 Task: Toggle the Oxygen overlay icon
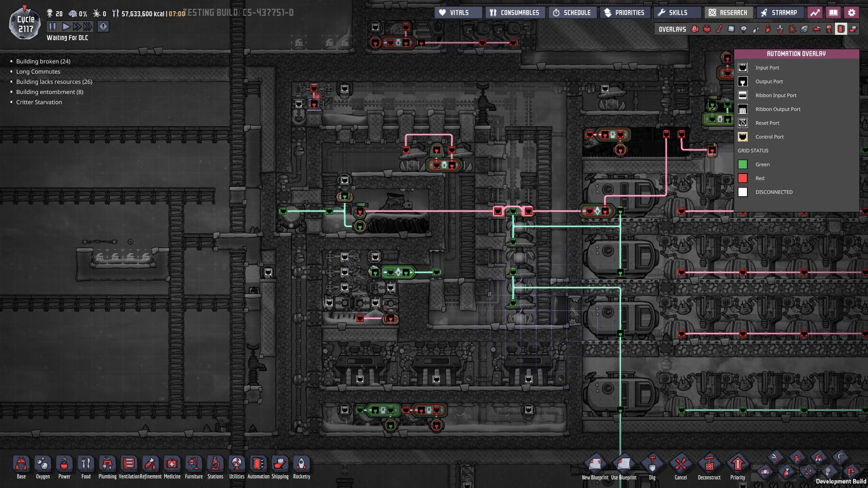695,29
